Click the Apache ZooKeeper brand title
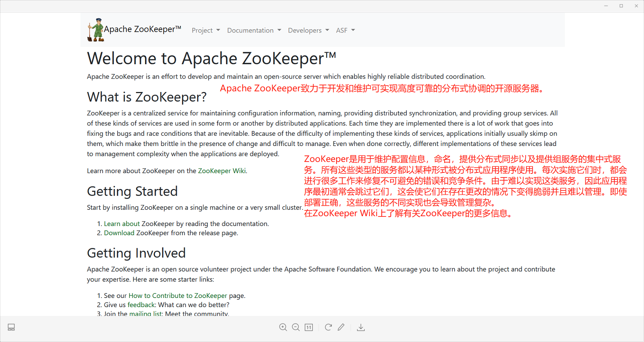This screenshot has height=342, width=644. [142, 29]
